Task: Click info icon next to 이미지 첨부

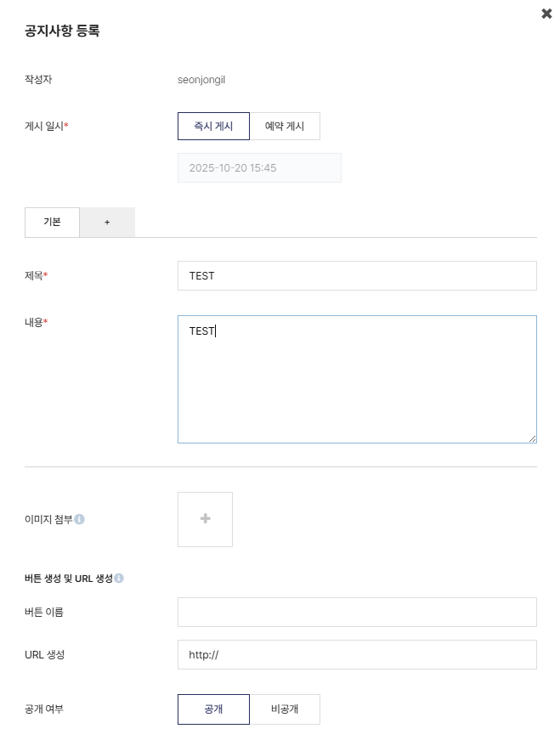Action: click(79, 519)
